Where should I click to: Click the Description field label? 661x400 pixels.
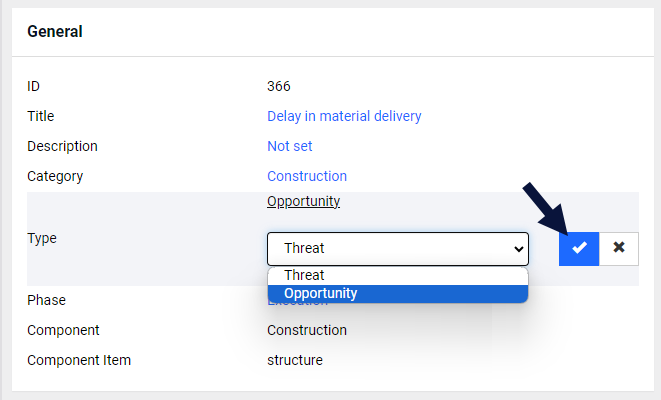tap(62, 146)
